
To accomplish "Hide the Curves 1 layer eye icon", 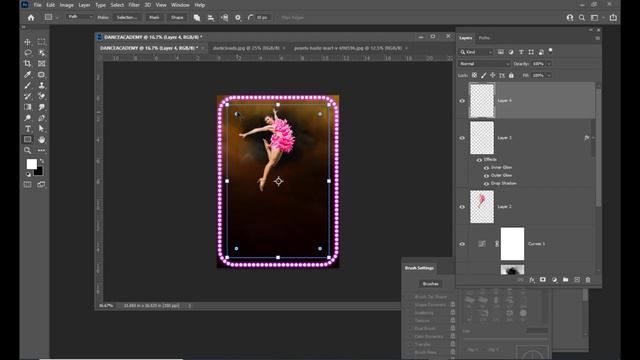I will [x=462, y=244].
